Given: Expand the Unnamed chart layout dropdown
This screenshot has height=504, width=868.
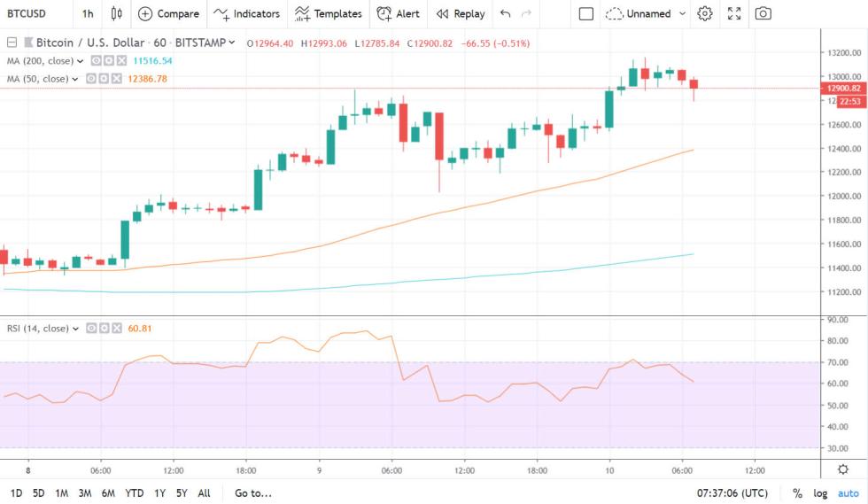Looking at the screenshot, I should 680,13.
